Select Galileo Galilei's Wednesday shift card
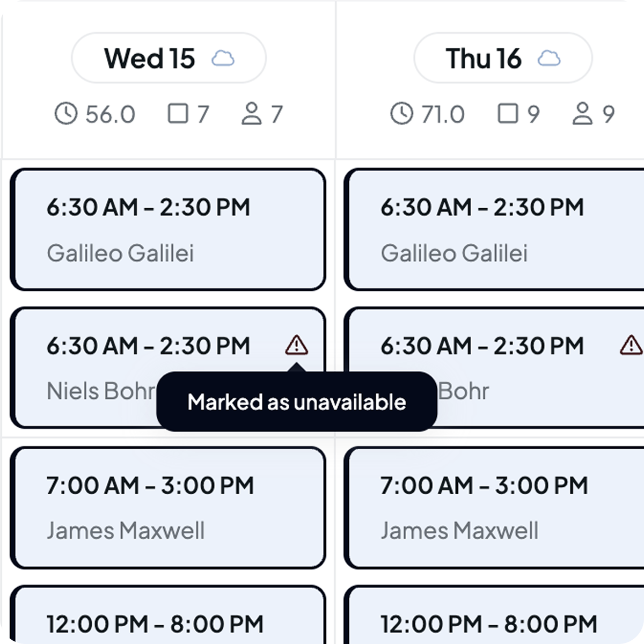644x644 pixels. click(x=169, y=229)
